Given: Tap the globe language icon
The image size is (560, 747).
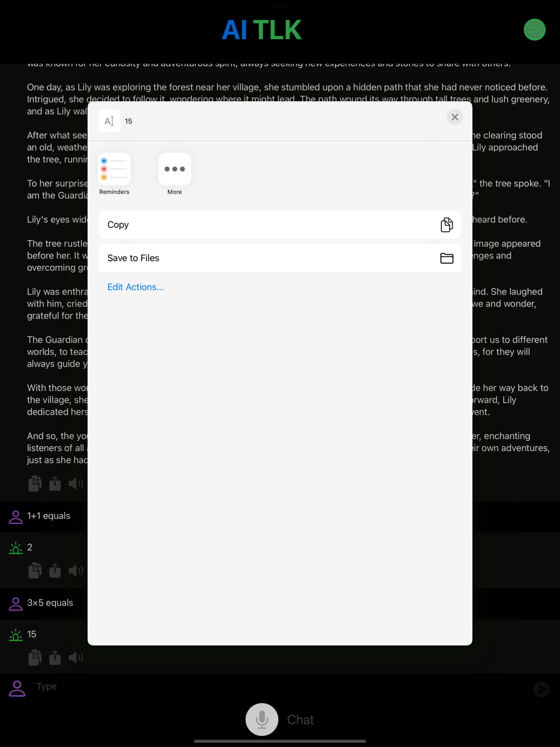Looking at the screenshot, I should (534, 30).
